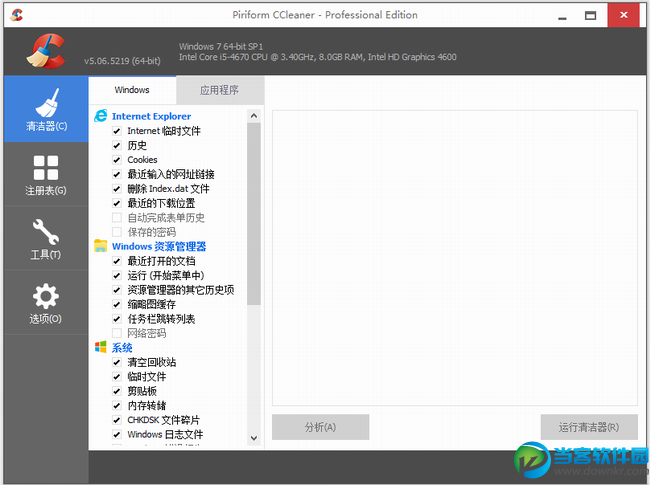Minimize the CCleaner window
Image resolution: width=650 pixels, height=485 pixels.
562,16
